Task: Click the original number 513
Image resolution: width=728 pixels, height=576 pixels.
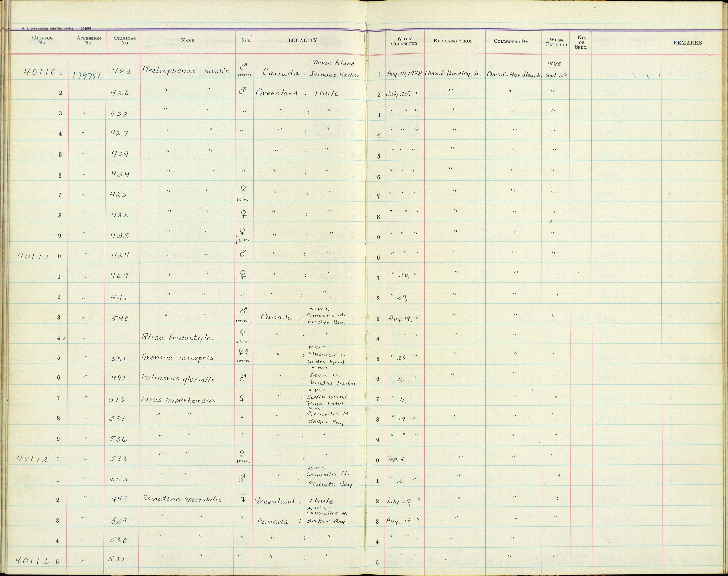Action: (117, 400)
